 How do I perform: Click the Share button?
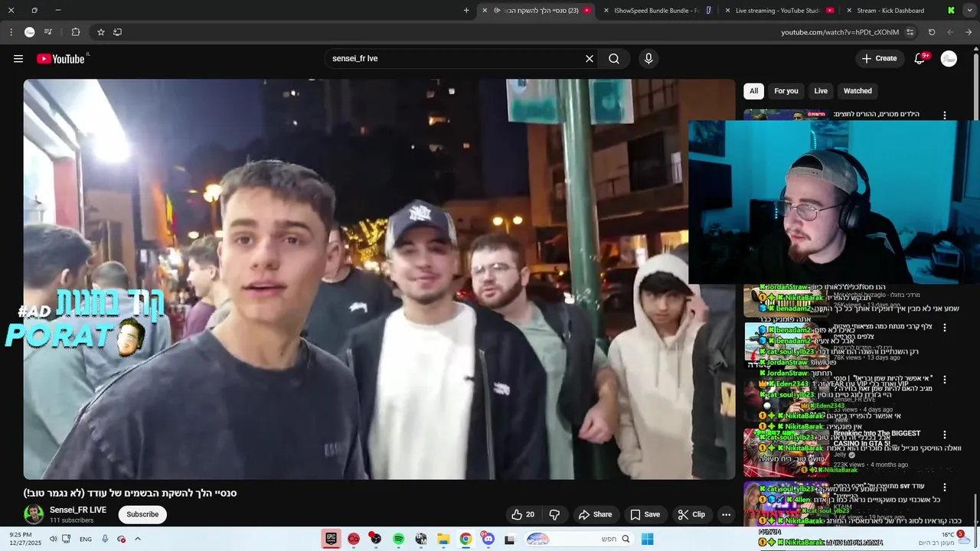click(595, 514)
